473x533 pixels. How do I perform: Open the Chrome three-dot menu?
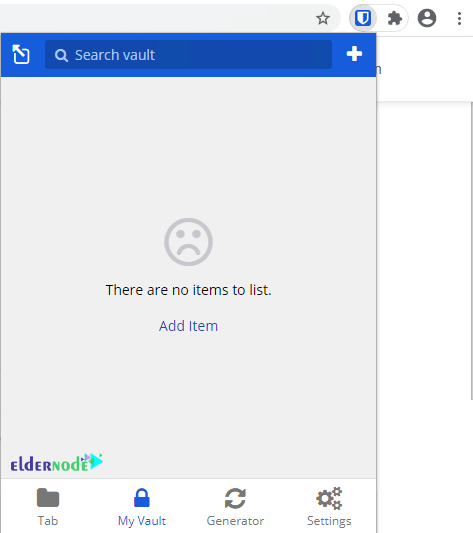click(459, 18)
